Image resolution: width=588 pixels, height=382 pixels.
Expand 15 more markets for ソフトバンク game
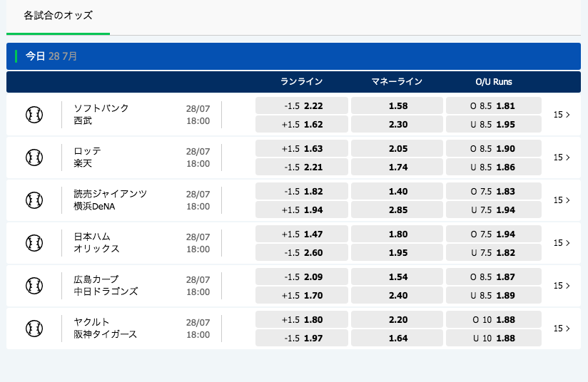coord(562,114)
